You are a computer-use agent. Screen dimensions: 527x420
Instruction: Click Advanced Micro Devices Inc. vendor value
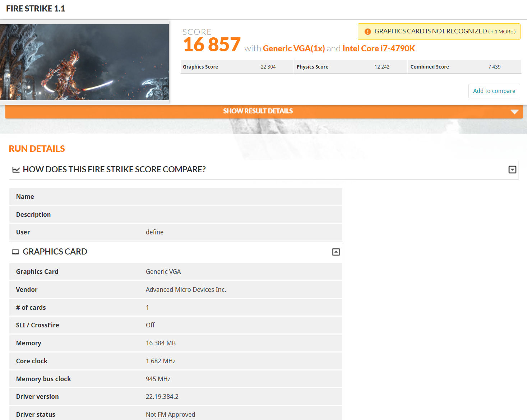[x=186, y=290]
